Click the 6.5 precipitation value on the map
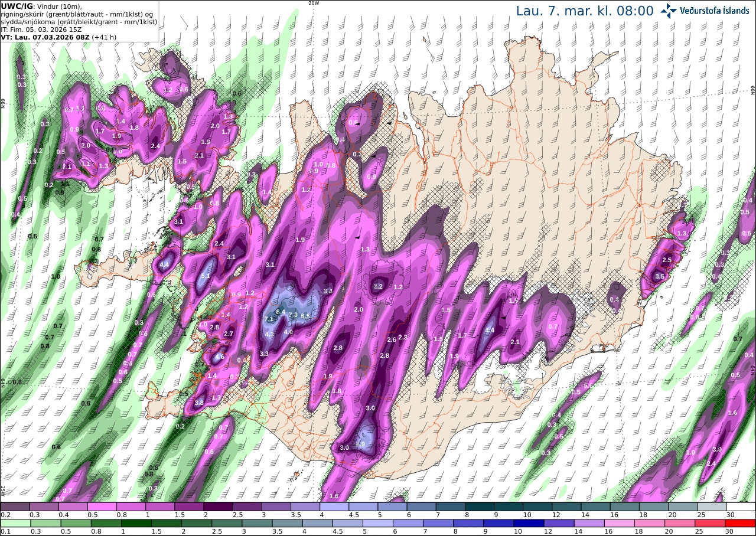 click(306, 316)
